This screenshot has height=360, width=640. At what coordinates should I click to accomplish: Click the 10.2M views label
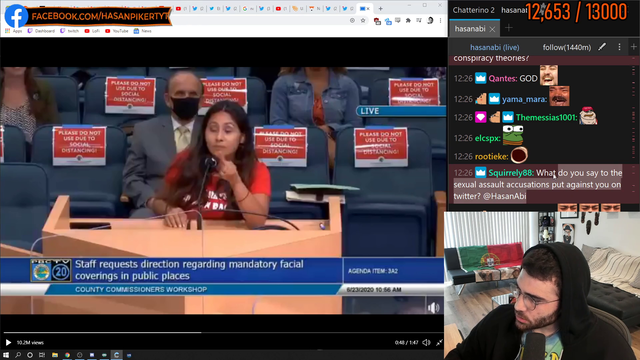click(x=30, y=343)
